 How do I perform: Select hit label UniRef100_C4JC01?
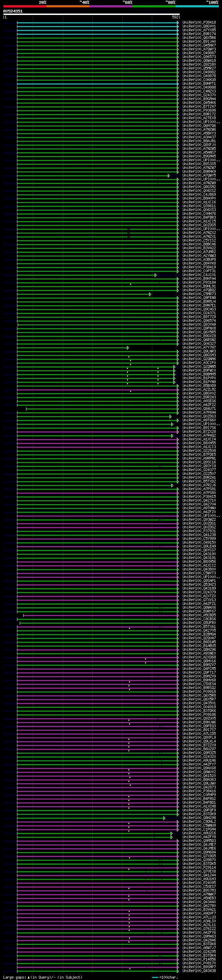click(199, 275)
